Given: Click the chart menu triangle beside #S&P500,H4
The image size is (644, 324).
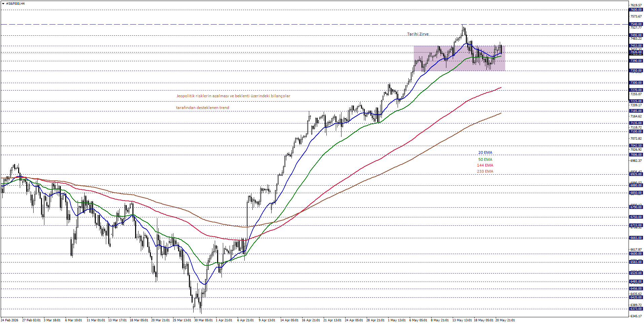Looking at the screenshot, I should pos(3,4).
